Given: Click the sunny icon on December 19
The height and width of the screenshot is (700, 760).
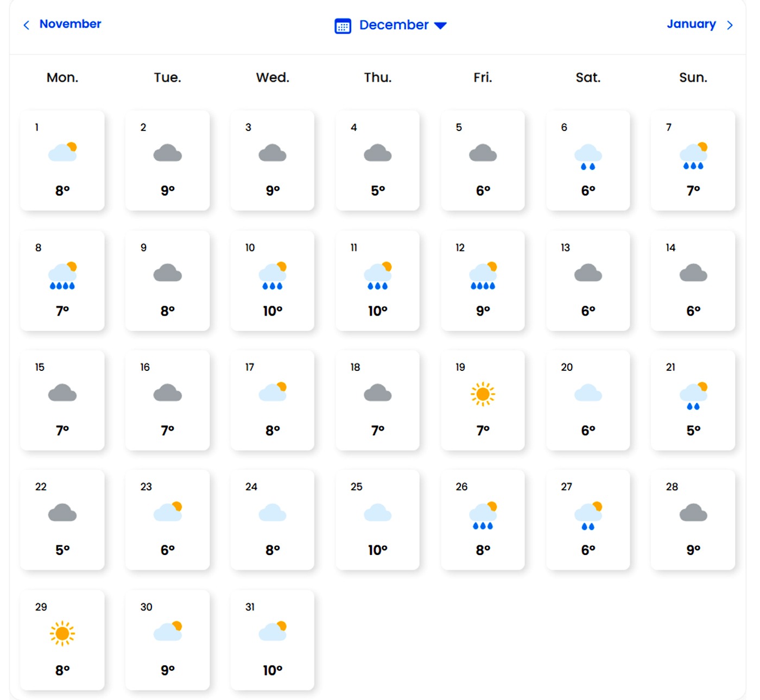Looking at the screenshot, I should (x=483, y=394).
